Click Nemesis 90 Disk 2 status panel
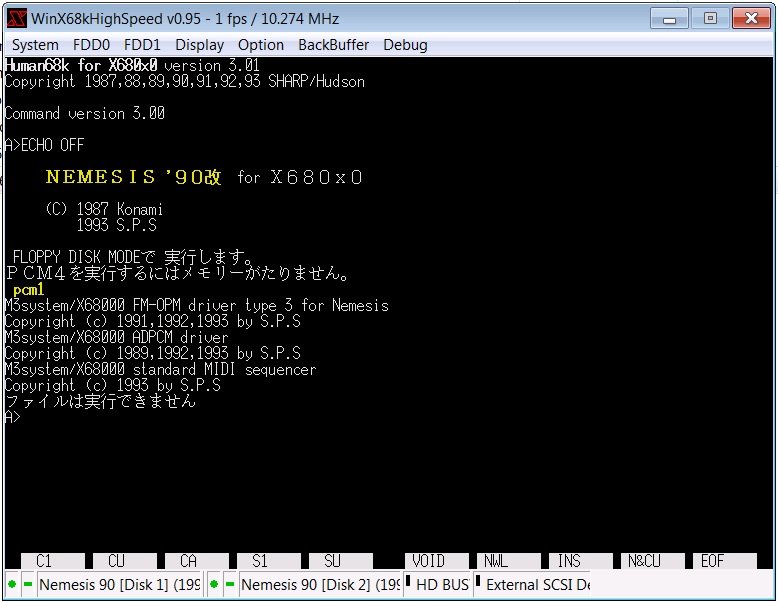778x602 pixels. 320,584
